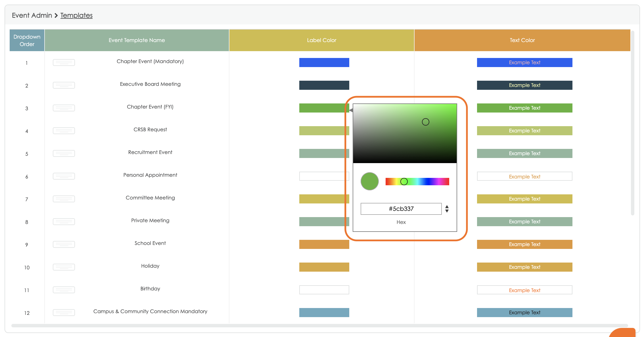Toggle color format with Hex stepper arrows
The height and width of the screenshot is (337, 644).
[x=447, y=209]
